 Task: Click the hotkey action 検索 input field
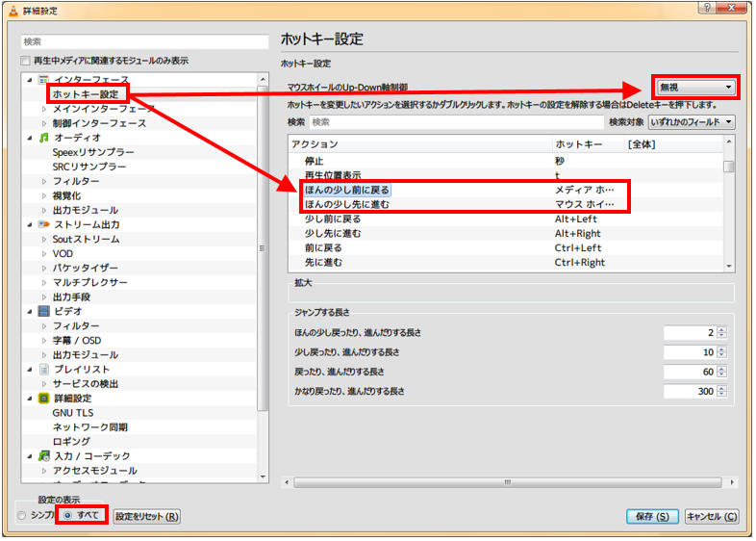[x=456, y=122]
